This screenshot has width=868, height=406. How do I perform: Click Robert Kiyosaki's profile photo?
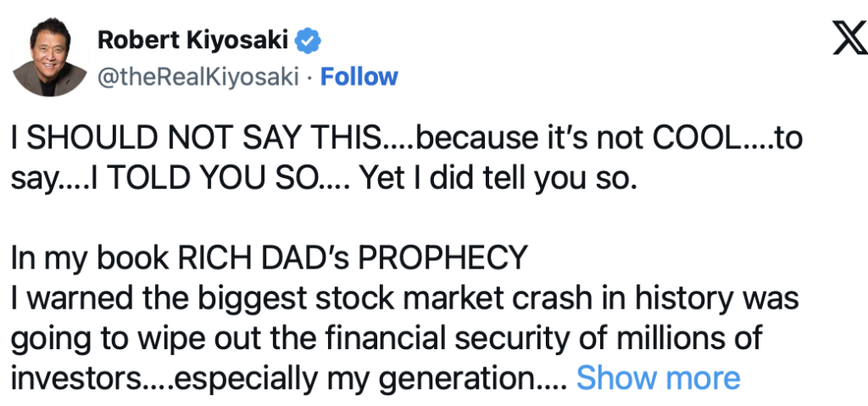click(50, 56)
